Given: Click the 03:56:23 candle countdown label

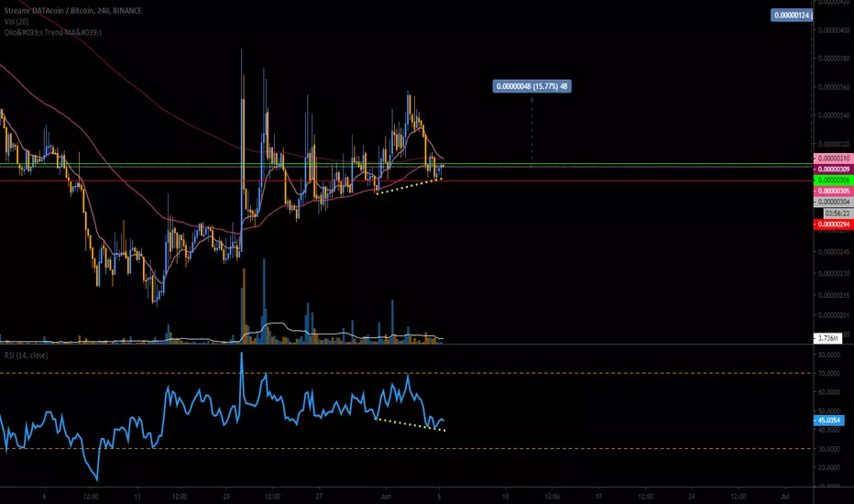Looking at the screenshot, I should [x=838, y=214].
